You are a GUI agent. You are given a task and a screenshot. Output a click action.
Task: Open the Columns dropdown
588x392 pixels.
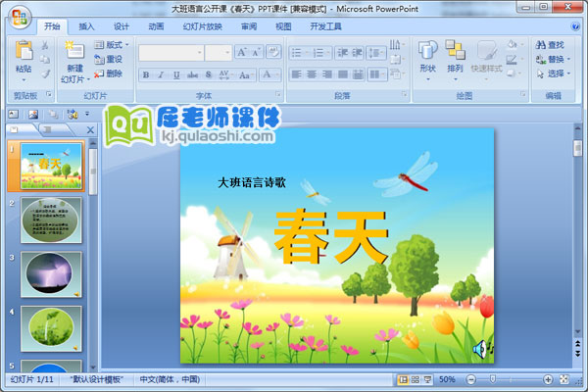(376, 74)
